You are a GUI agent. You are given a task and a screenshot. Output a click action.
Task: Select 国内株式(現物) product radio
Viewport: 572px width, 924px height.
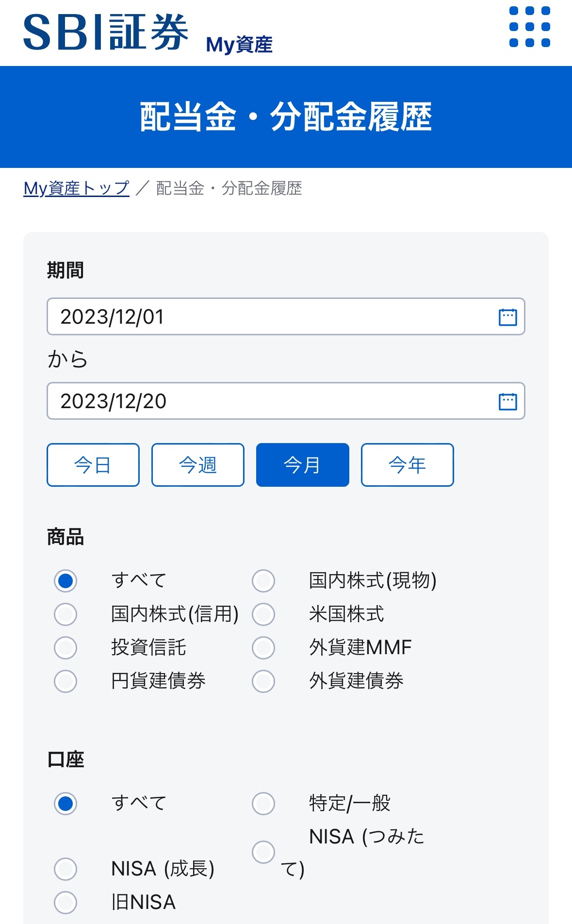[x=263, y=581]
